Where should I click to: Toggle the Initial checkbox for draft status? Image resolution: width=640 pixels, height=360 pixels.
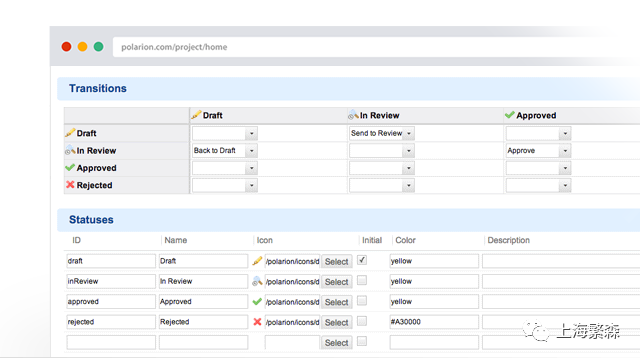(362, 260)
